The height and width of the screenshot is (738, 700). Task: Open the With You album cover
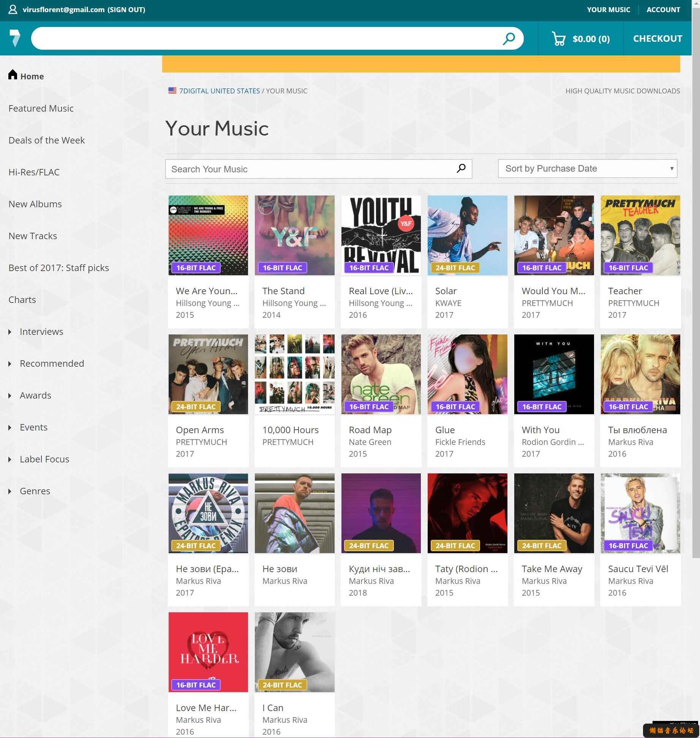point(554,374)
